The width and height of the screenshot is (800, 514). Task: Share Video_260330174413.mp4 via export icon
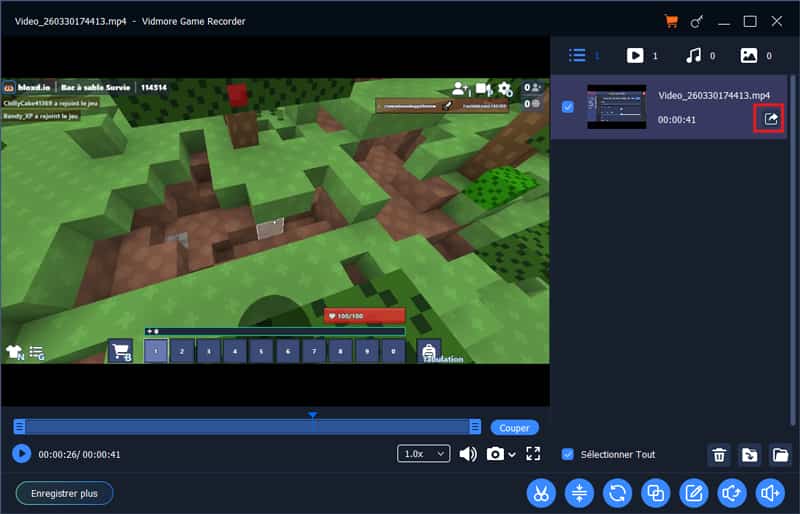[x=770, y=119]
